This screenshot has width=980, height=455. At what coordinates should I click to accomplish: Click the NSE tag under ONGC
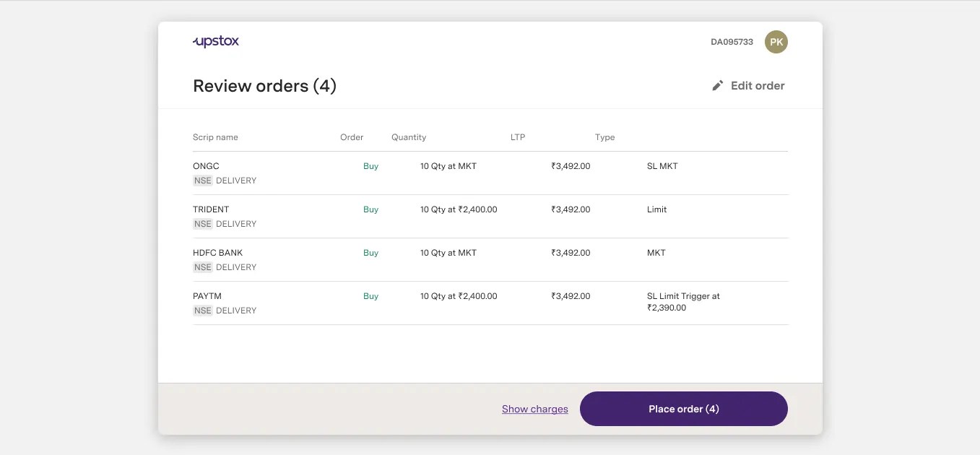point(202,180)
